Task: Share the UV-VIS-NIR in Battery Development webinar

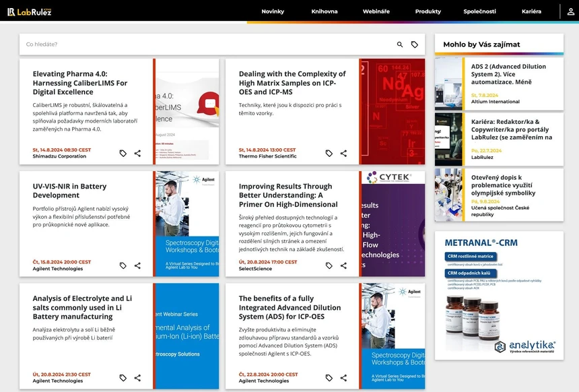Action: [x=137, y=265]
